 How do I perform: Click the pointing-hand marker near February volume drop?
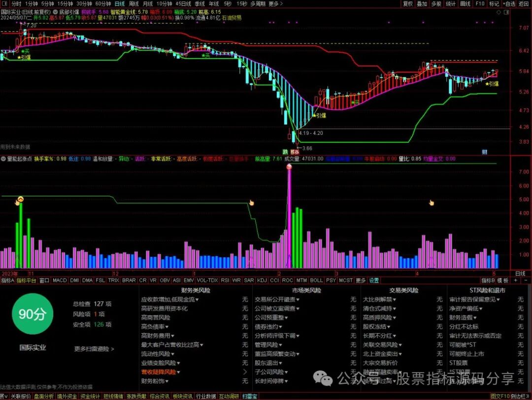point(251,203)
